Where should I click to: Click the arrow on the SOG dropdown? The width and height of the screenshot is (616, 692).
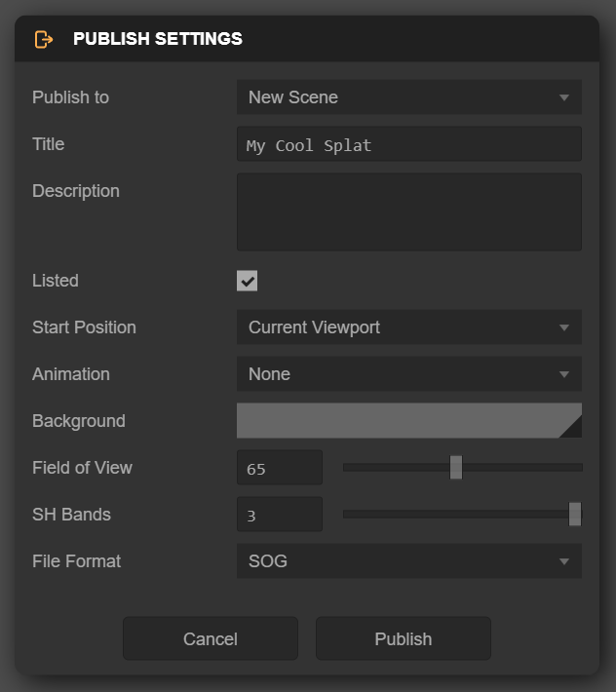click(x=563, y=561)
